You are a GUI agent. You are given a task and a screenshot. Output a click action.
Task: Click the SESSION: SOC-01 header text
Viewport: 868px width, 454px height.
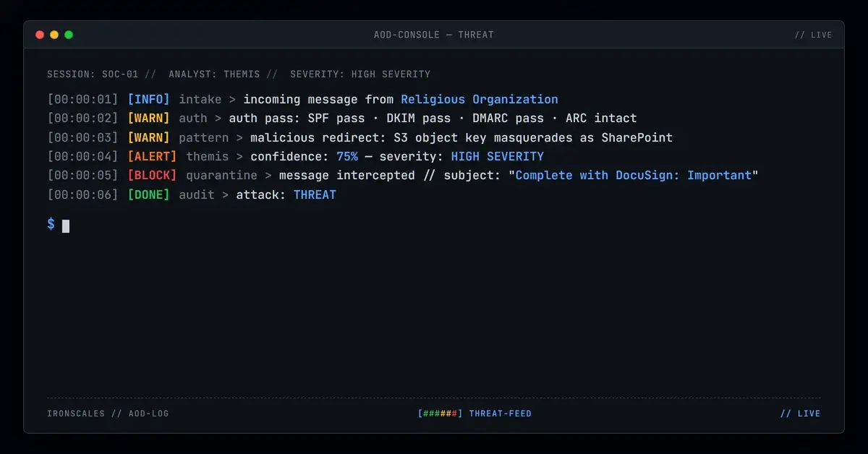coord(93,74)
